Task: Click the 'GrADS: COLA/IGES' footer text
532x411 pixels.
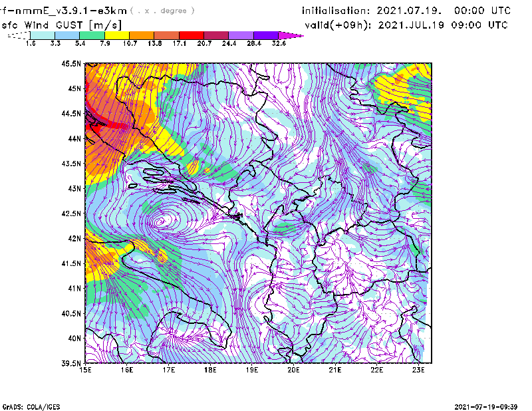Action: point(31,407)
